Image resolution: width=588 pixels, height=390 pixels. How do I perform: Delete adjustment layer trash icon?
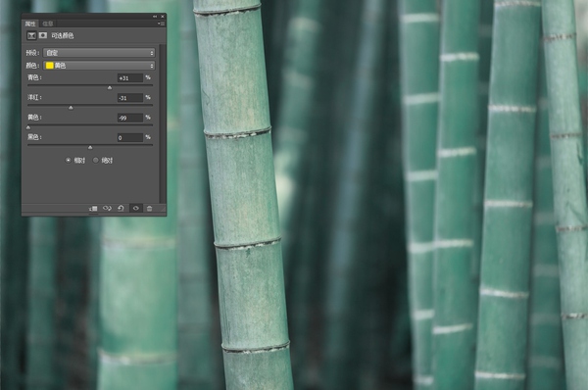pos(149,208)
